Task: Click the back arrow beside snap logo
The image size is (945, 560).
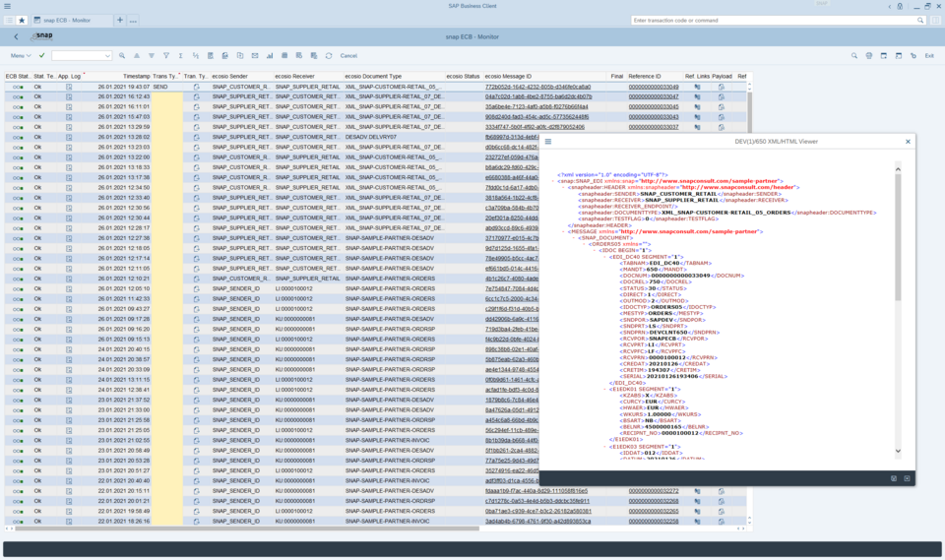Action: tap(17, 36)
